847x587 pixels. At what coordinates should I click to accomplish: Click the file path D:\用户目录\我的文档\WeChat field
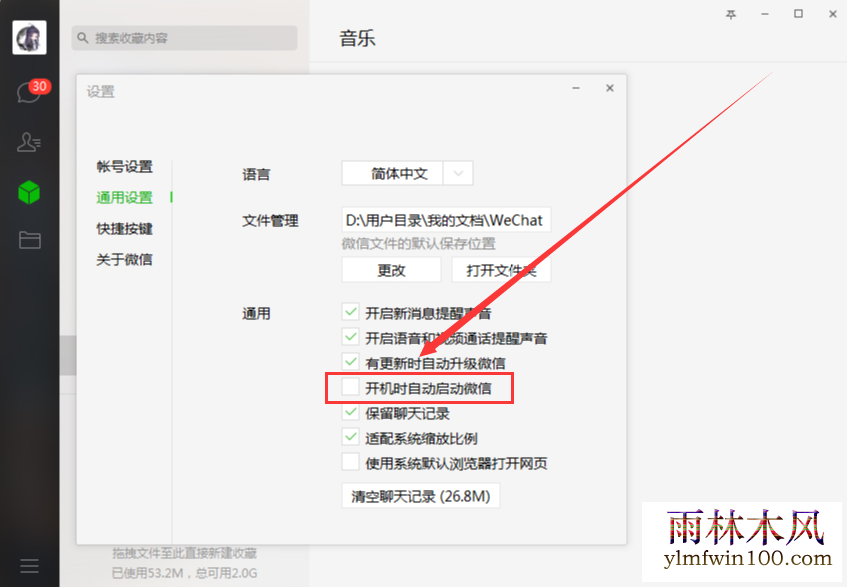click(x=446, y=220)
